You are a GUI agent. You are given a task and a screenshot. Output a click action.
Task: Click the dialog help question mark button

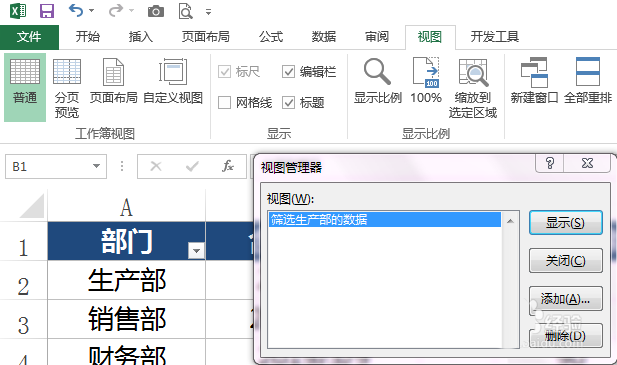[550, 163]
